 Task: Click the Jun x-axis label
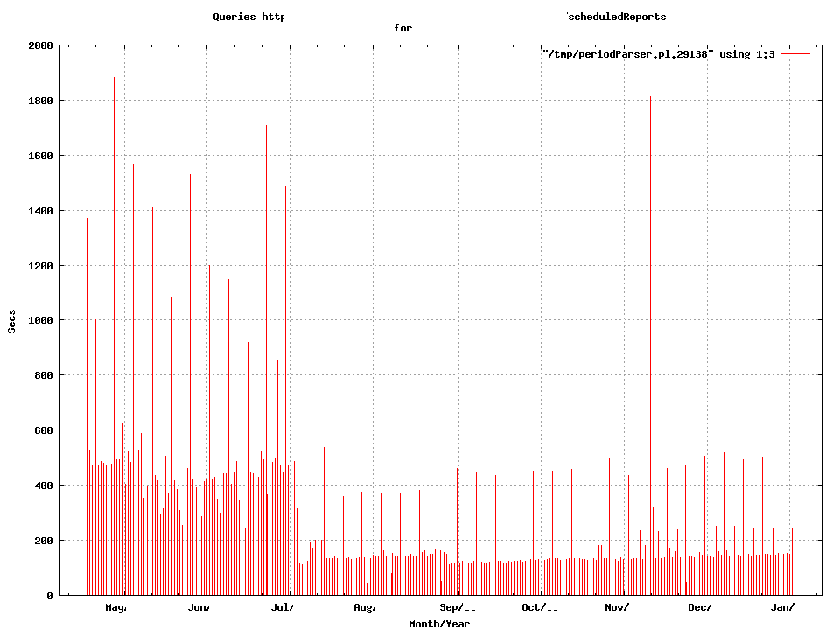click(x=199, y=607)
